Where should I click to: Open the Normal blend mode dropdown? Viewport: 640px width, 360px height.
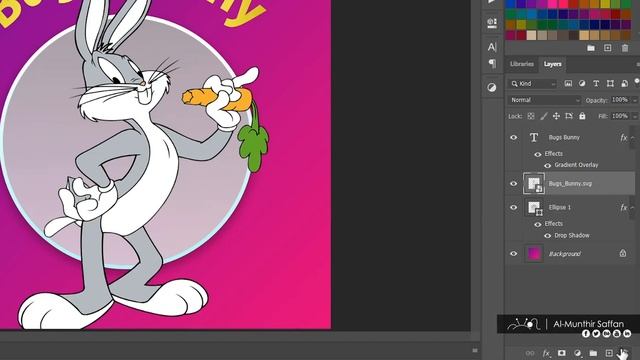pos(544,100)
